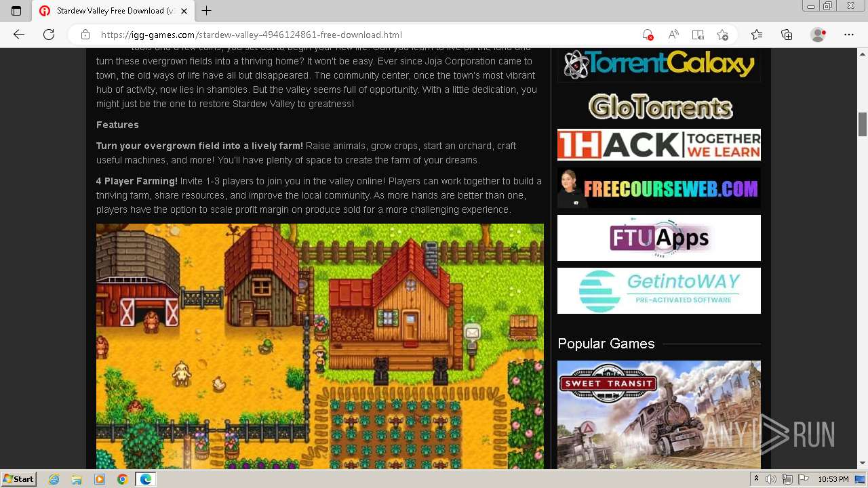Reload the Stardew Valley page

(49, 35)
